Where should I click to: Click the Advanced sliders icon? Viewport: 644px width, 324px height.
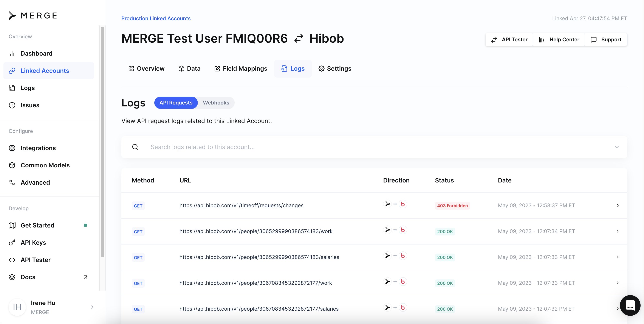pos(12,182)
